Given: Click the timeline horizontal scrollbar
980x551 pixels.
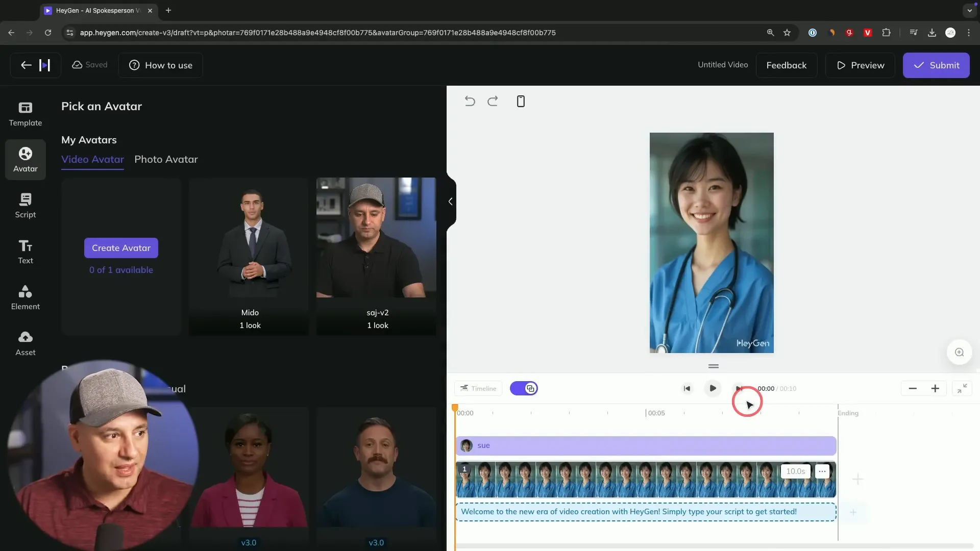Looking at the screenshot, I should (x=715, y=545).
